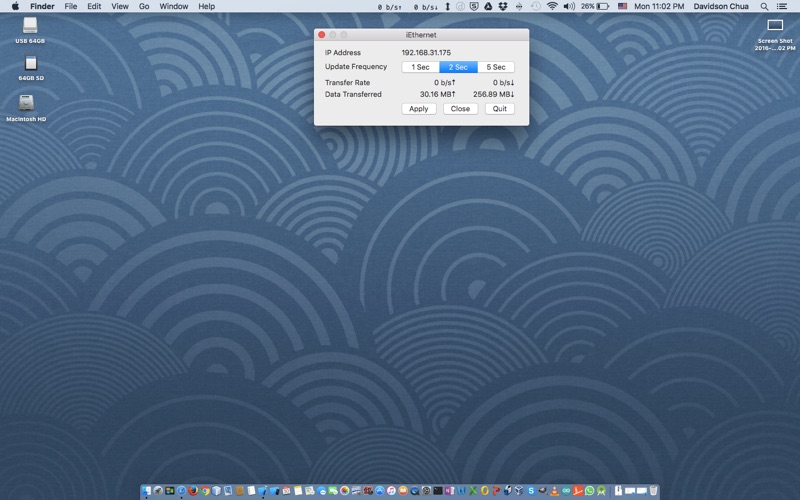This screenshot has height=500, width=800.
Task: Click the Wi-Fi status icon
Action: pyautogui.click(x=551, y=6)
